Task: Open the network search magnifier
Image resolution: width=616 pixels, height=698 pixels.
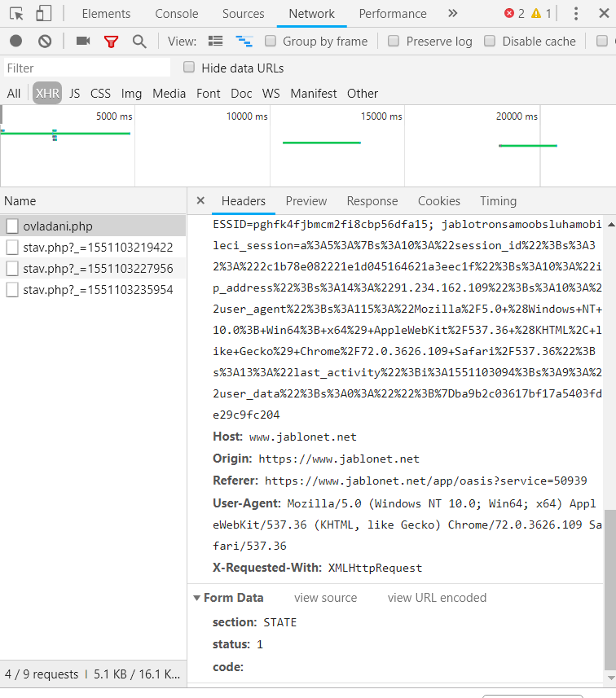Action: pos(139,41)
